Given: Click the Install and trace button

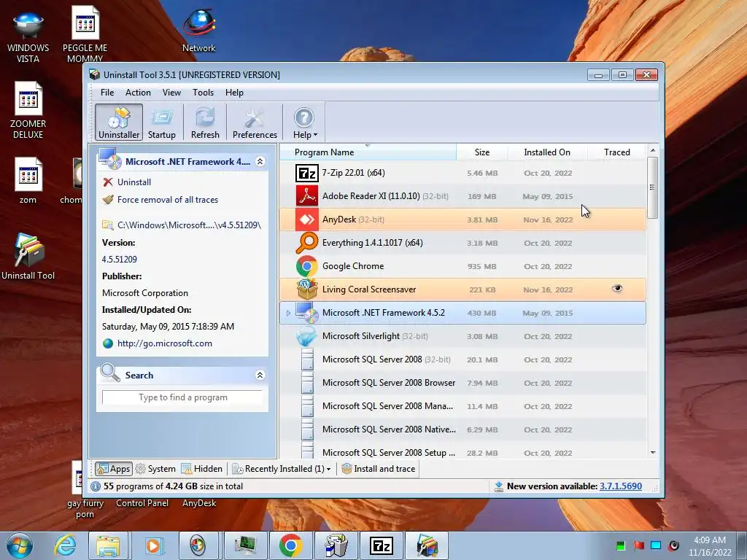Looking at the screenshot, I should (x=379, y=469).
